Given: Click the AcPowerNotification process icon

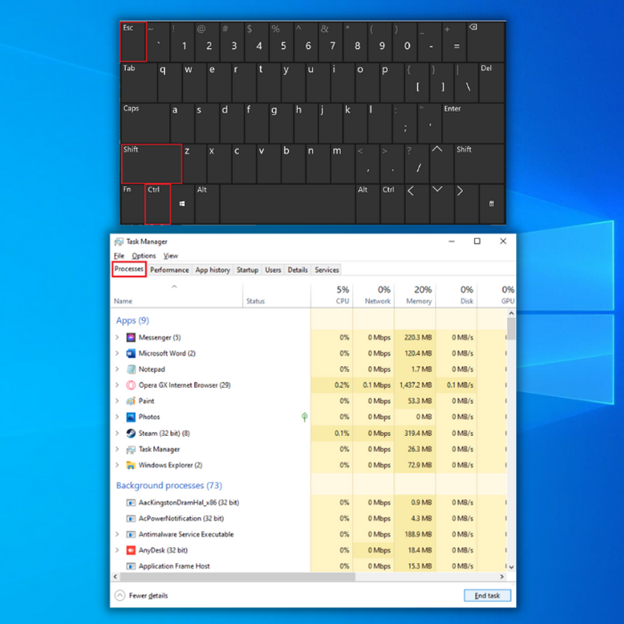Looking at the screenshot, I should (x=131, y=519).
